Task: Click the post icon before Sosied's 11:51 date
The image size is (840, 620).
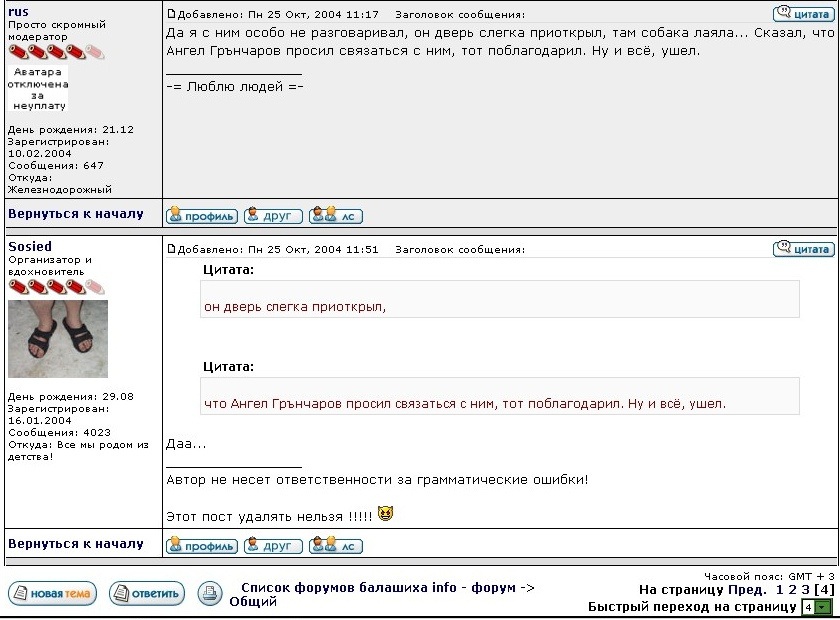Action: [171, 249]
